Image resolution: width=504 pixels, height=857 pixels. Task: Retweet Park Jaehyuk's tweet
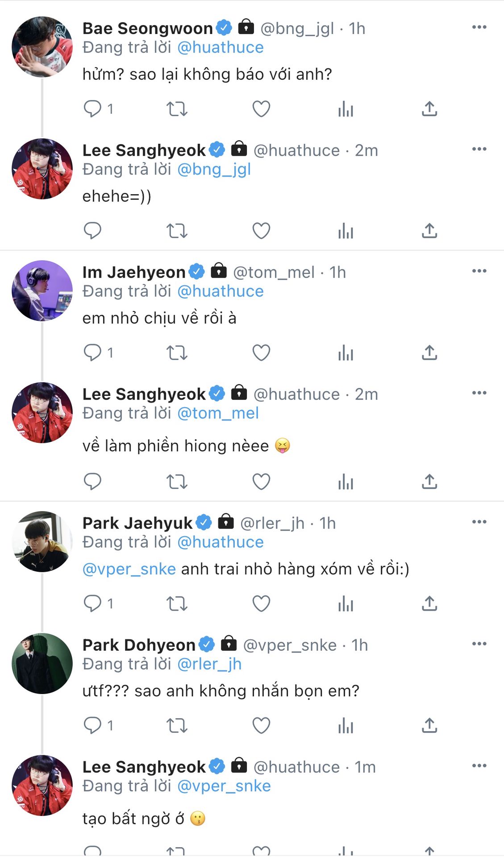click(177, 603)
